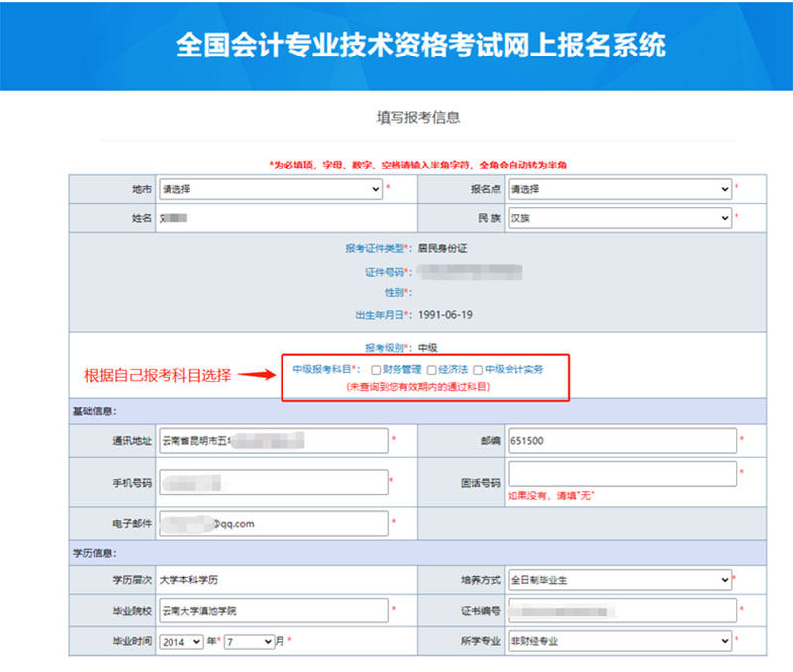The image size is (793, 672).
Task: Open the graduation month dropdown showing 7
Action: (x=248, y=641)
